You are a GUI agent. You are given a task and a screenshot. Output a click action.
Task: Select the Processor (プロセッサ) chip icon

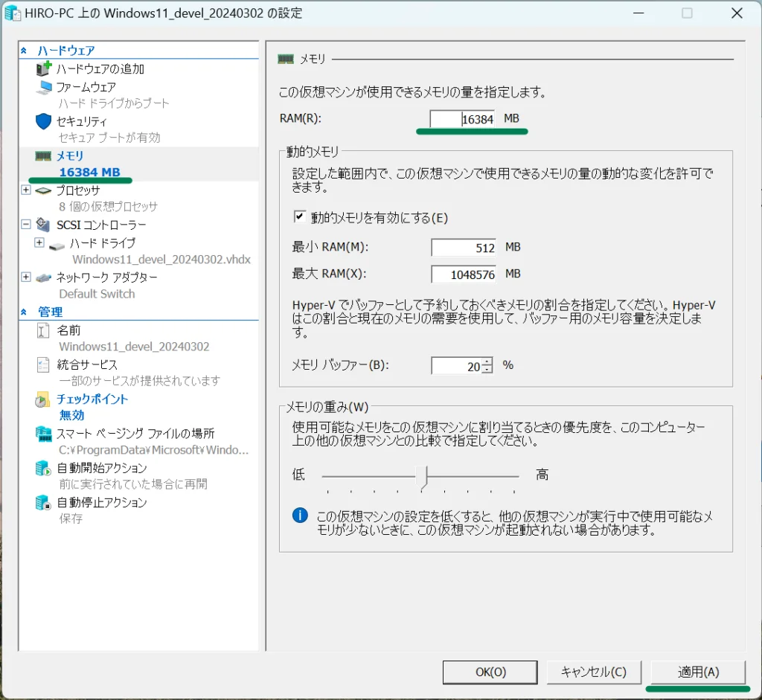click(44, 190)
